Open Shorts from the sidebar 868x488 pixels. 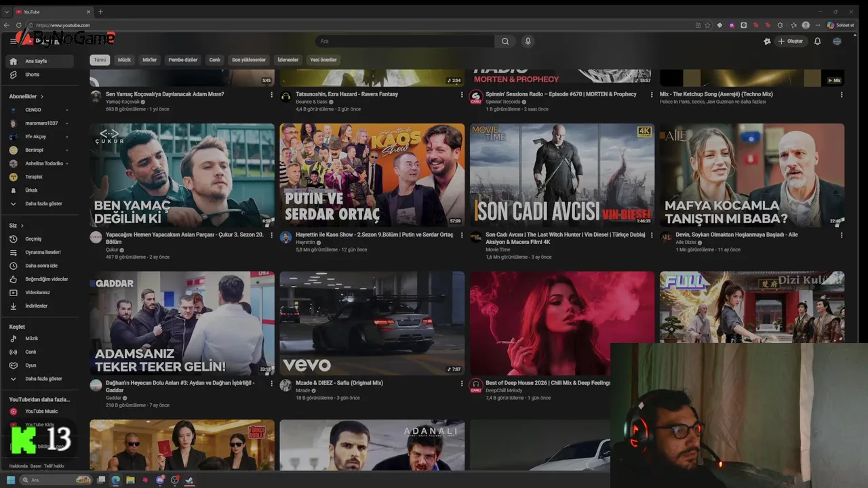(40, 75)
